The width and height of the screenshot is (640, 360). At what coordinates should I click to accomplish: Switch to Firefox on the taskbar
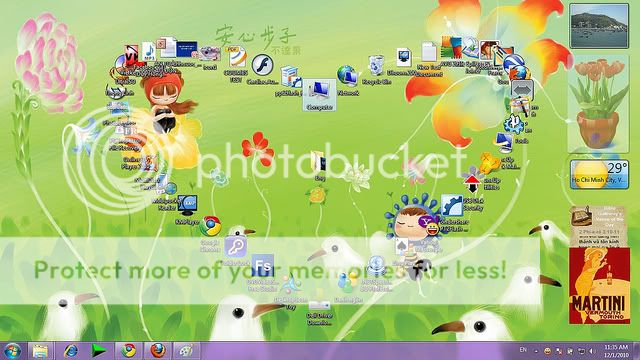pos(158,351)
